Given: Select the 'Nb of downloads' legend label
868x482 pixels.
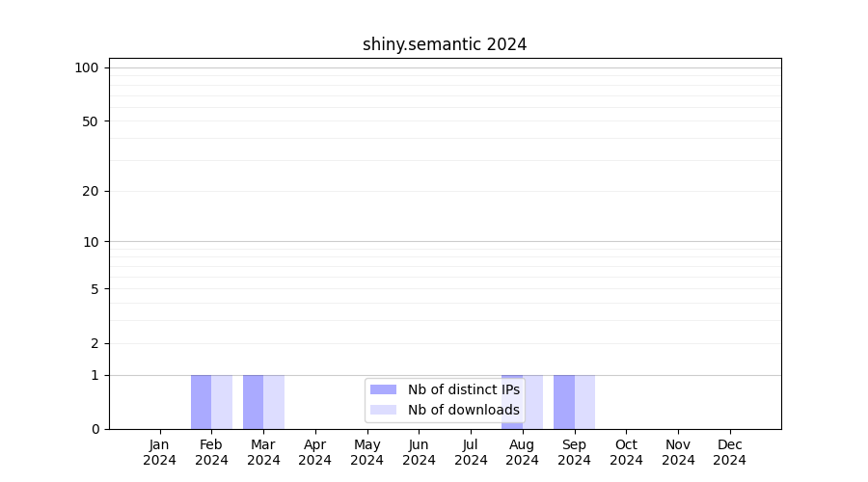Looking at the screenshot, I should 463,410.
